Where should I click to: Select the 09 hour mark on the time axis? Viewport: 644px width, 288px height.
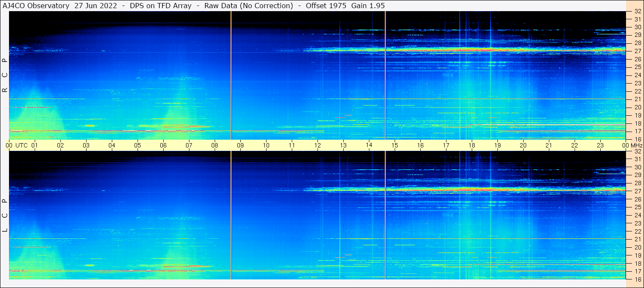click(x=240, y=145)
